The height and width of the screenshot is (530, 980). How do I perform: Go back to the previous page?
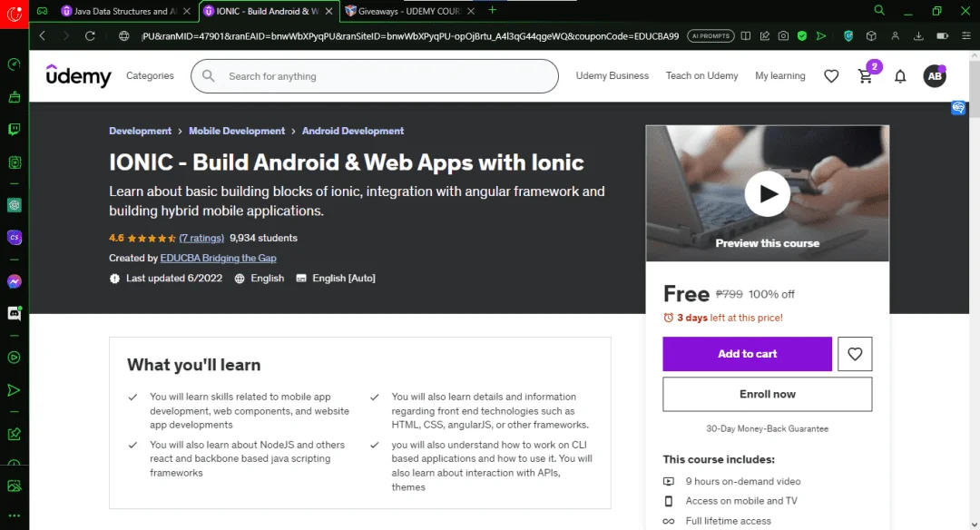[43, 36]
